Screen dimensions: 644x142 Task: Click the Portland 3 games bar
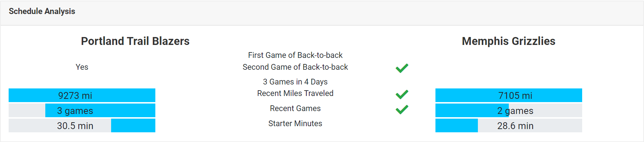tap(82, 110)
